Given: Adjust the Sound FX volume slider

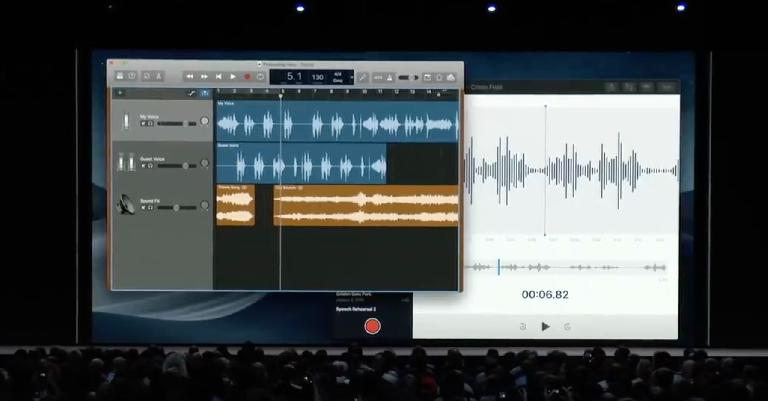Looking at the screenshot, I should (x=177, y=207).
